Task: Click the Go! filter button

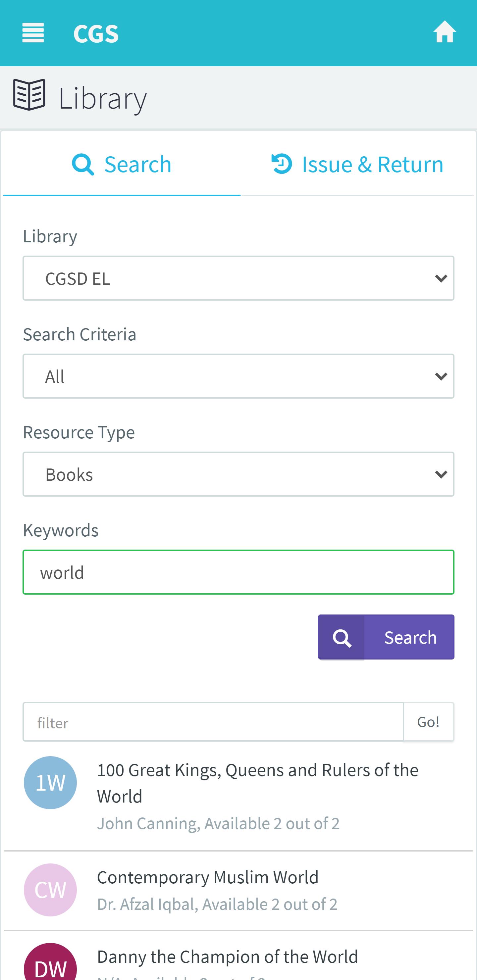Action: [x=428, y=722]
